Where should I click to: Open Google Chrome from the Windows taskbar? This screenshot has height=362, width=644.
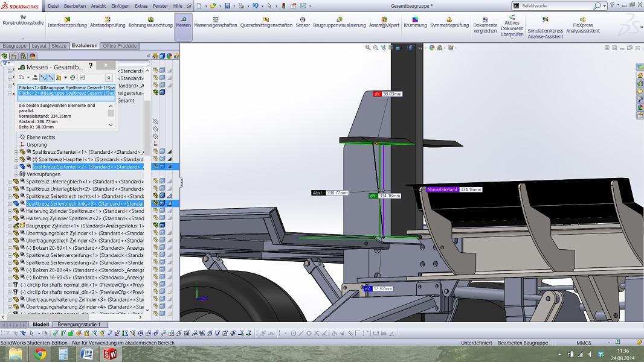[40, 354]
